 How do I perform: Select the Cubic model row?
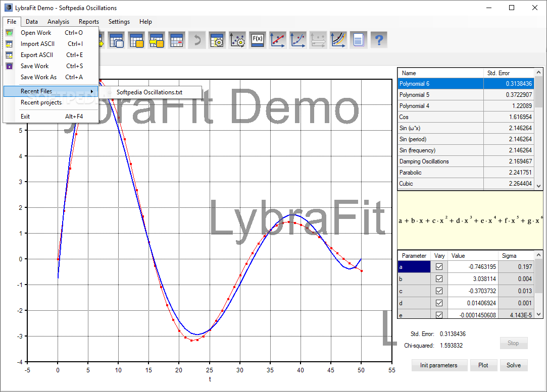pos(466,184)
